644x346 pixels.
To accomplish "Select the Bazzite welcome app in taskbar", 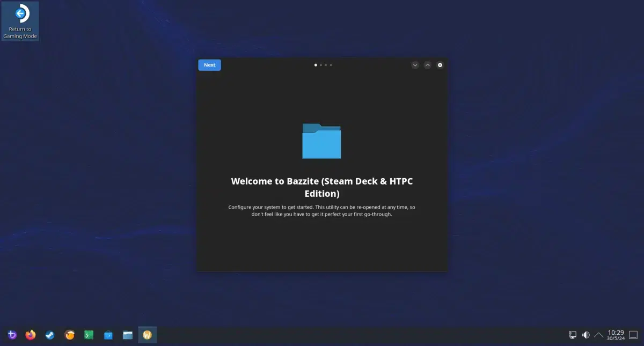I will [x=147, y=334].
